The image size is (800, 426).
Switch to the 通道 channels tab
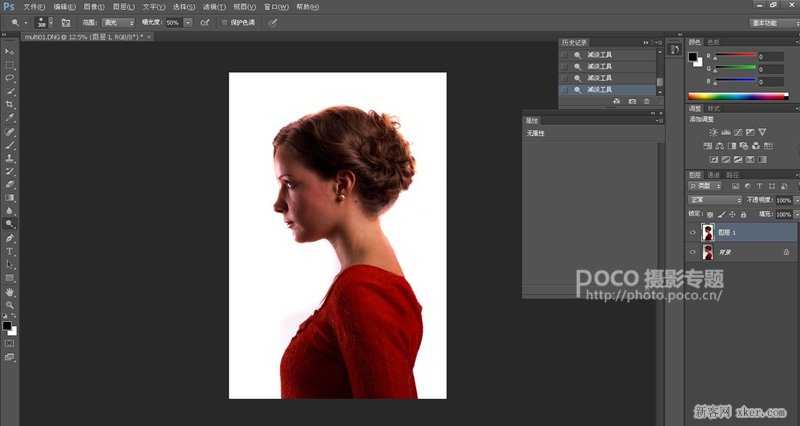tap(713, 175)
